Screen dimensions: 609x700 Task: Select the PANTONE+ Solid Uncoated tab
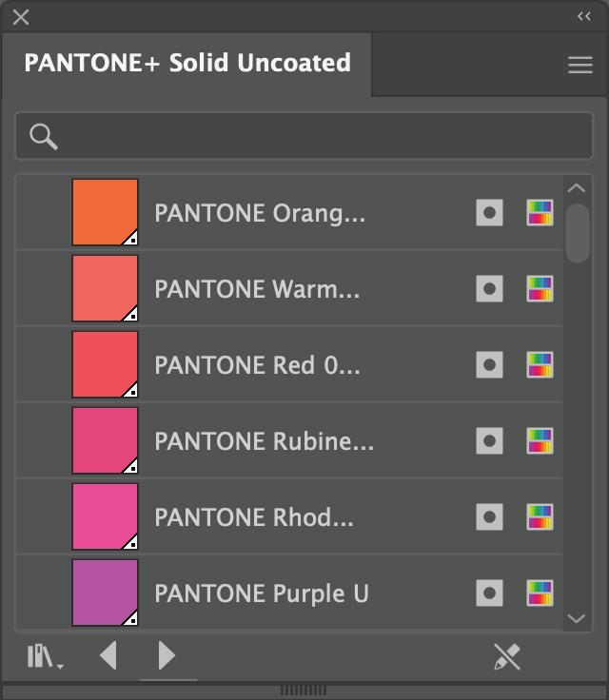pyautogui.click(x=187, y=63)
